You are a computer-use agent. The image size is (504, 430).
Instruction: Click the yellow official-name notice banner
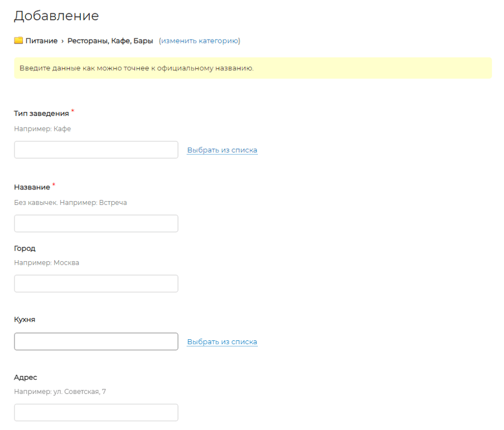[253, 68]
